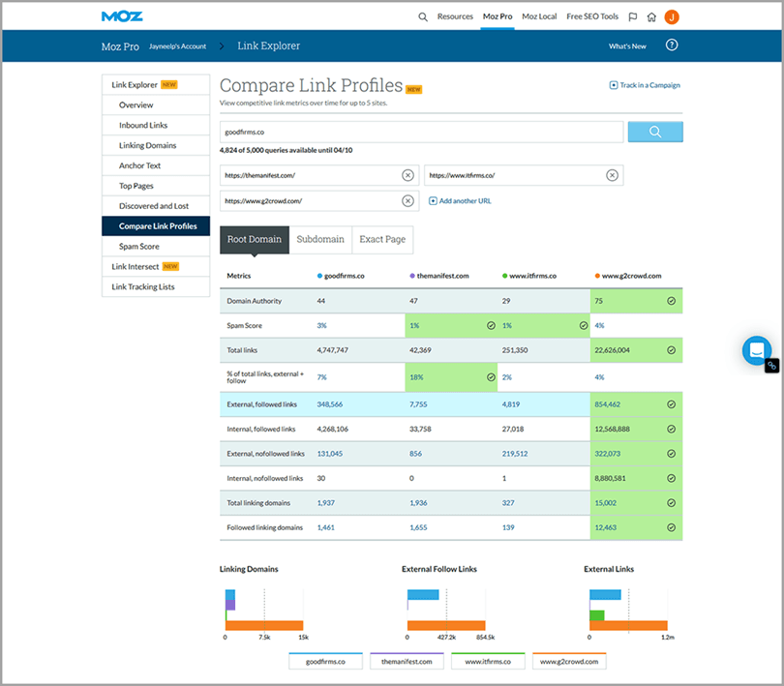Select the Root Domain tab
Screen dimensions: 784x686
click(x=255, y=240)
